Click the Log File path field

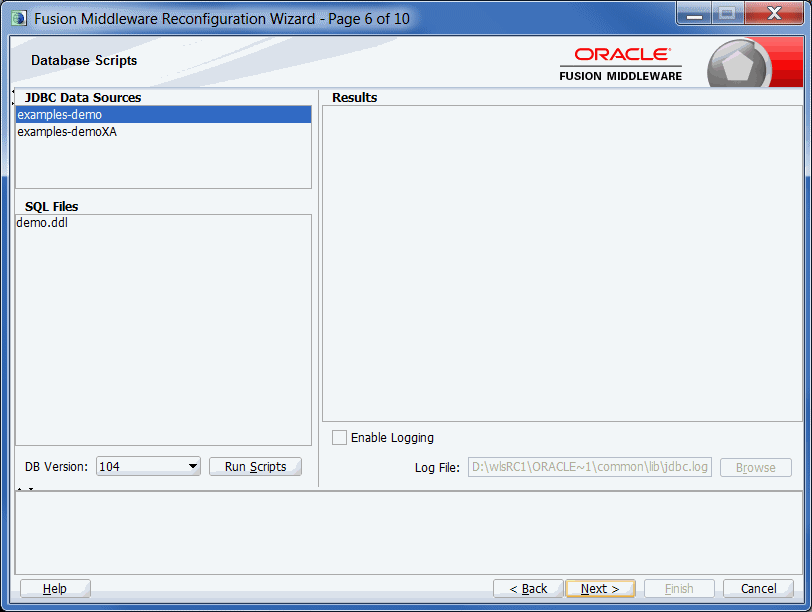click(590, 467)
